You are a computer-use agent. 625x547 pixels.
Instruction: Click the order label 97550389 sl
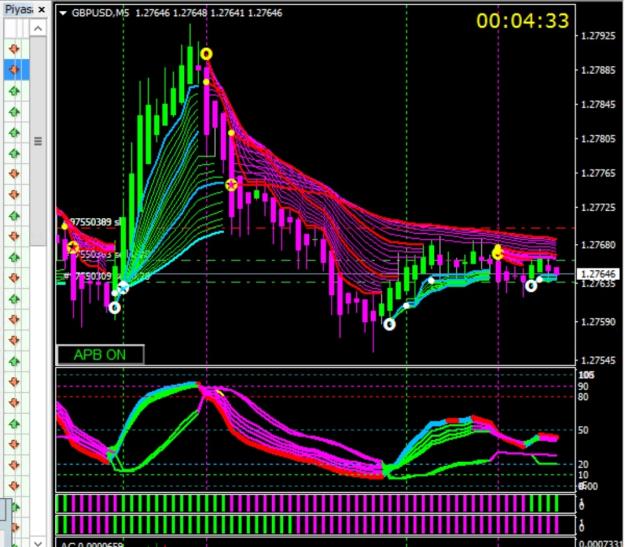click(x=95, y=222)
